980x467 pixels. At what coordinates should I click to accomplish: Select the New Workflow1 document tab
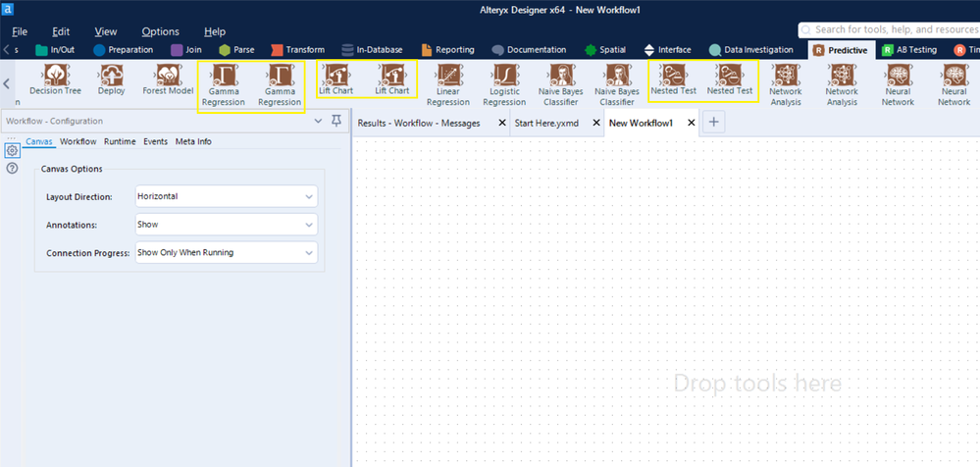[x=641, y=124]
